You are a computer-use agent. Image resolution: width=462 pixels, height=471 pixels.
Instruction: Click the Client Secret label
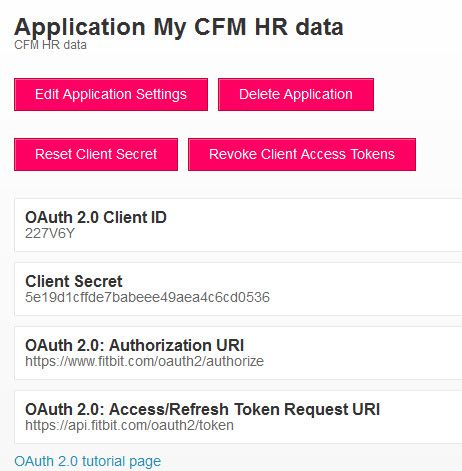tap(74, 281)
